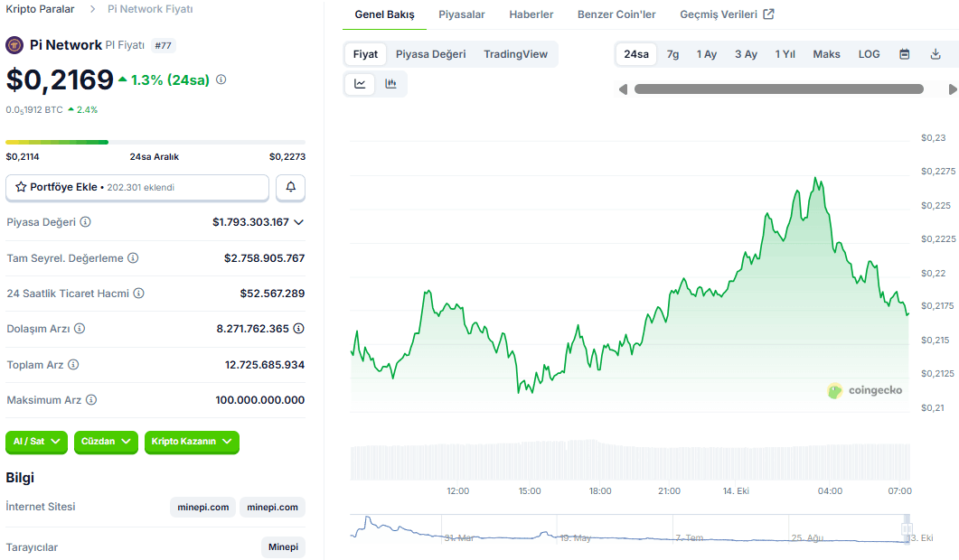Show info for 24 Saatlik Ticaret Hacmi
Viewport: 959px width, 560px height.
coord(139,294)
